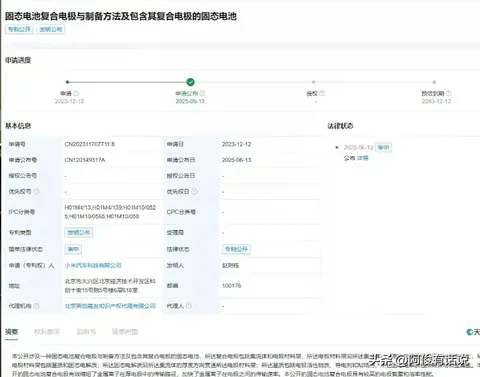Click postal code 100176
Viewport: 480px width, 377px height.
pos(231,286)
